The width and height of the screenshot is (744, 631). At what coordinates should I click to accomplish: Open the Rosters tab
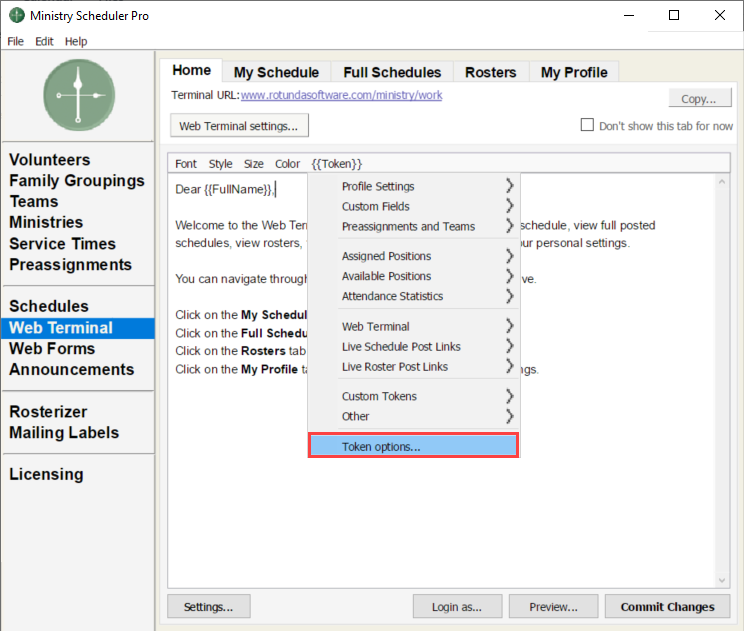(490, 72)
